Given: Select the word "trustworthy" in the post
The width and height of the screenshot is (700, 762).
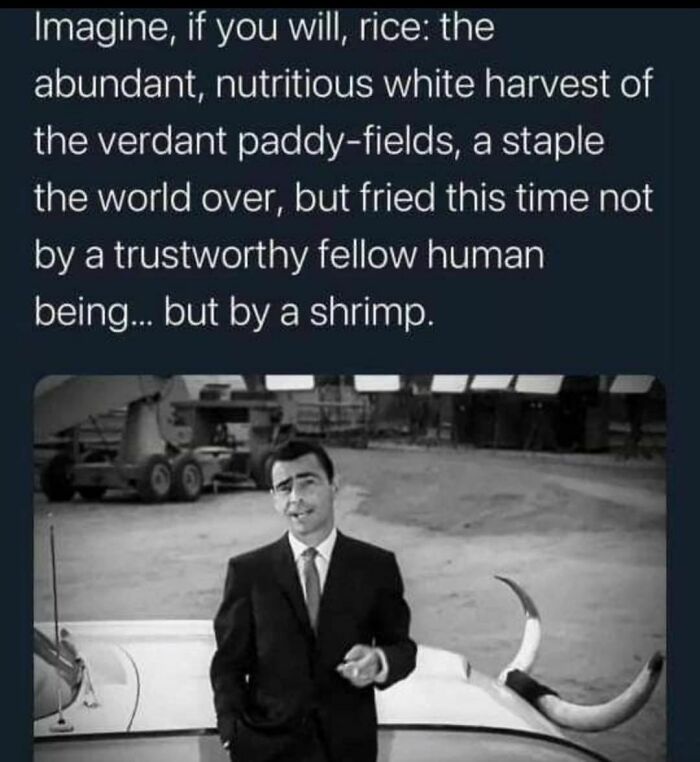Looking at the screenshot, I should (210, 257).
